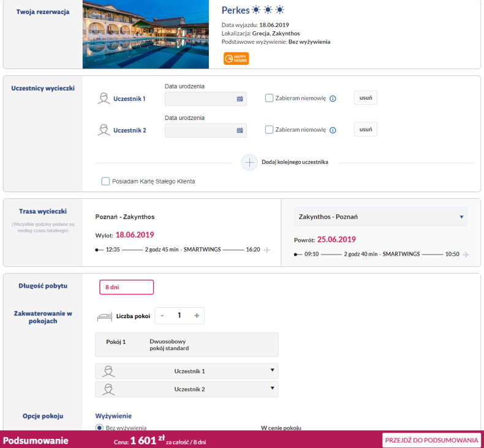Viewport: 484px width, 448px height.
Task: Click Uczestnik 2 person avatar icon
Action: tap(104, 130)
